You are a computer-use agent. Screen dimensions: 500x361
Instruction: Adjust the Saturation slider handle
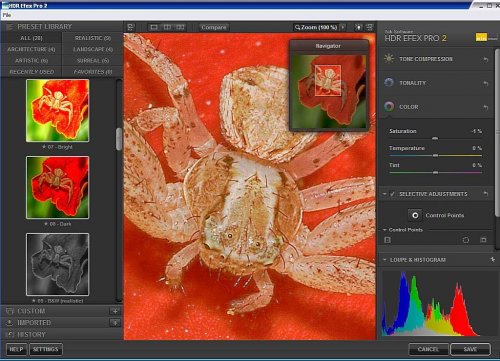tap(435, 138)
